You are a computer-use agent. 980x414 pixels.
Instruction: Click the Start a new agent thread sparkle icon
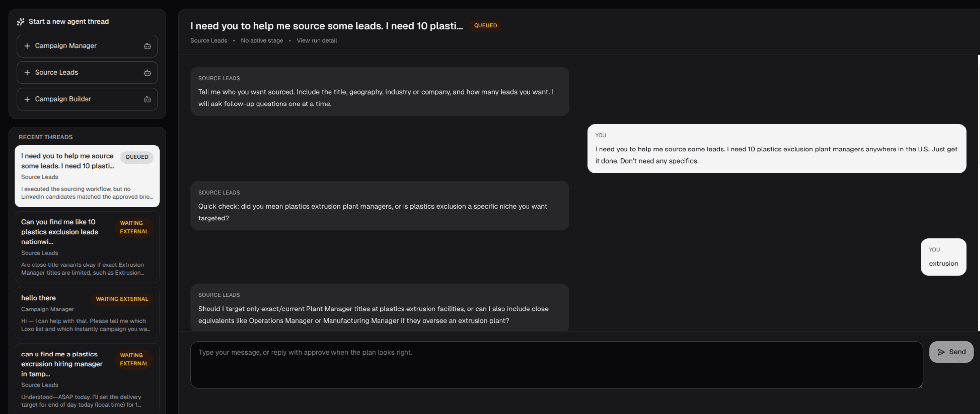coord(21,22)
